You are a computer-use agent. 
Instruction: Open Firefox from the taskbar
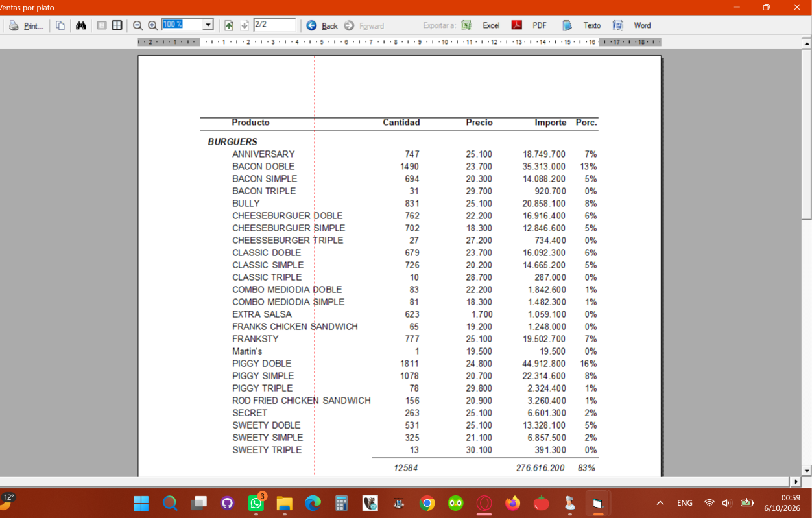[x=513, y=503]
